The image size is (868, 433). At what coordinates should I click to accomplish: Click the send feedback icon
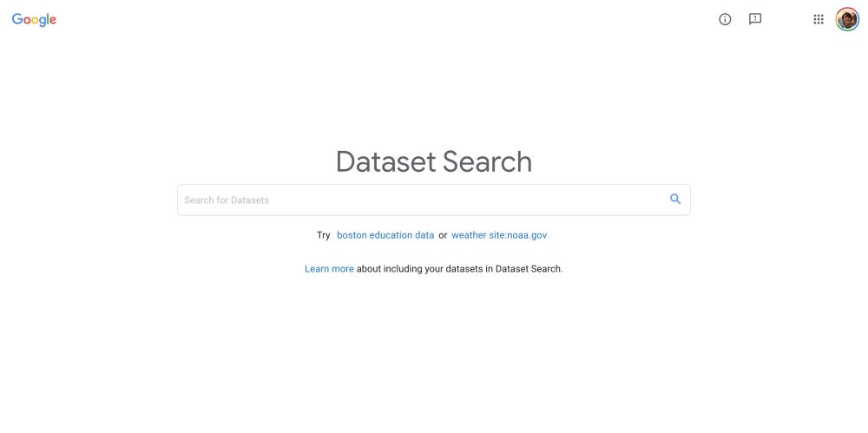755,19
